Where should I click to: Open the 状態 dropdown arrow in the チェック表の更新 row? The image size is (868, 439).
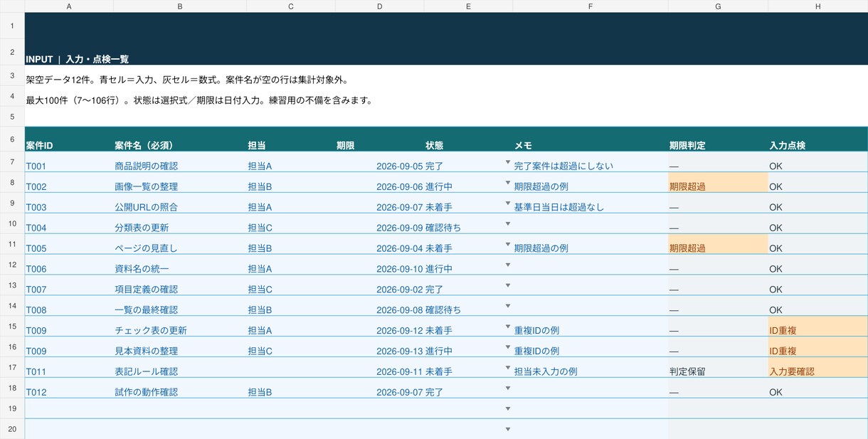[x=508, y=327]
